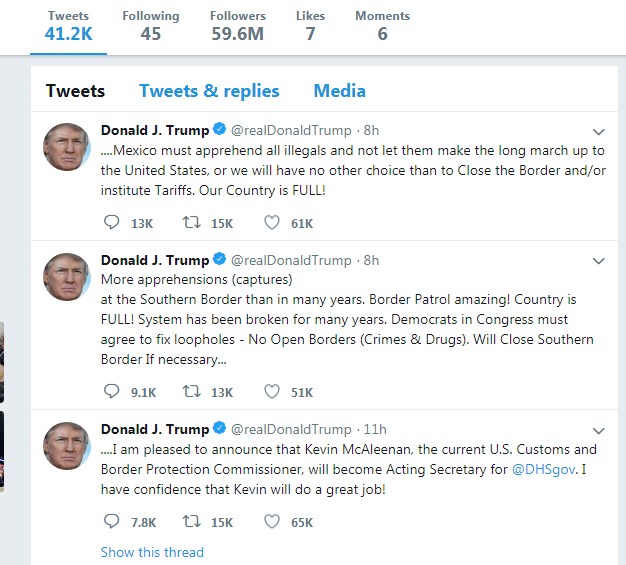626x565 pixels.
Task: Click Show this thread link
Action: pyautogui.click(x=152, y=552)
